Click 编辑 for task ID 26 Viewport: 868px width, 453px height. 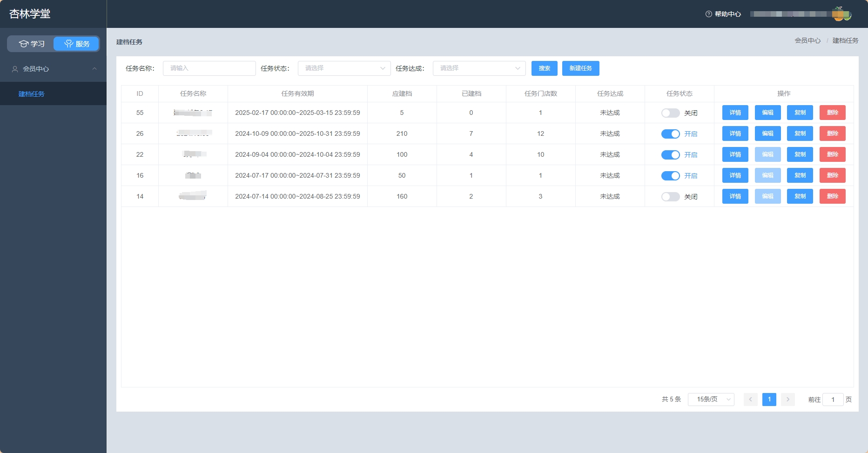pyautogui.click(x=768, y=133)
